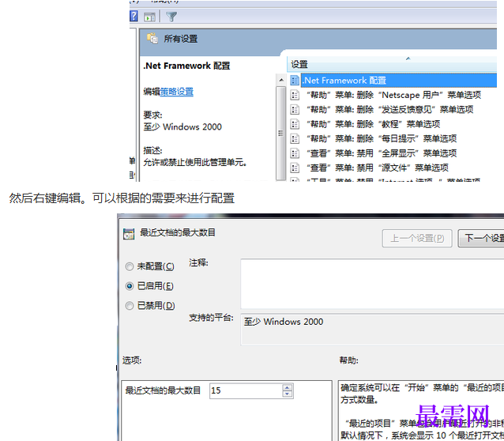Select the 删除 "教程" 菜单选项 row
The image size is (504, 441).
coord(373,124)
